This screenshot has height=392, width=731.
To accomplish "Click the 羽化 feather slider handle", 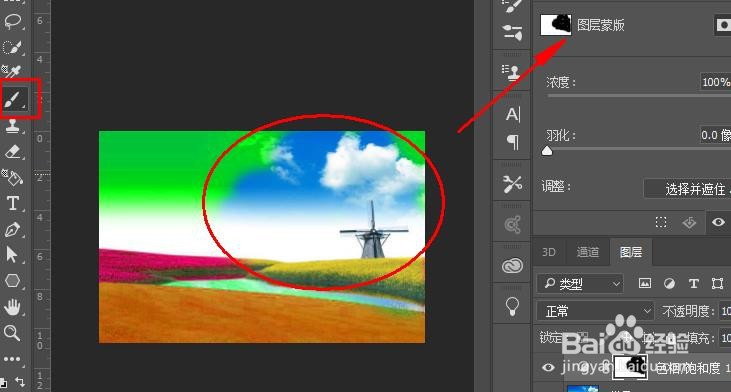I will (x=547, y=151).
